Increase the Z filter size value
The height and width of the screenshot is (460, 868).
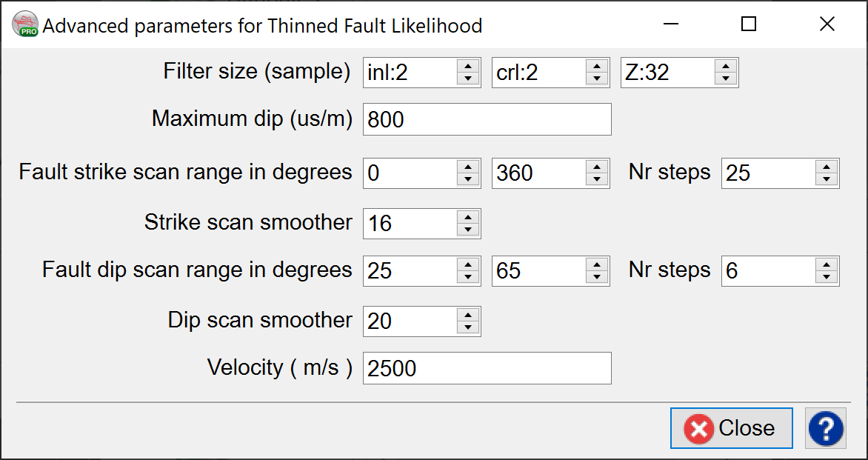pyautogui.click(x=725, y=66)
